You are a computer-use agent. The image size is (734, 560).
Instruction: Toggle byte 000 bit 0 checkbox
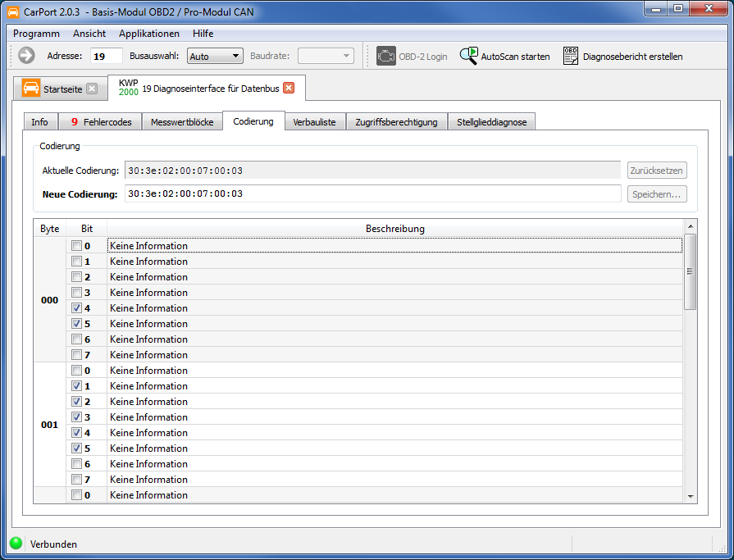[x=77, y=246]
